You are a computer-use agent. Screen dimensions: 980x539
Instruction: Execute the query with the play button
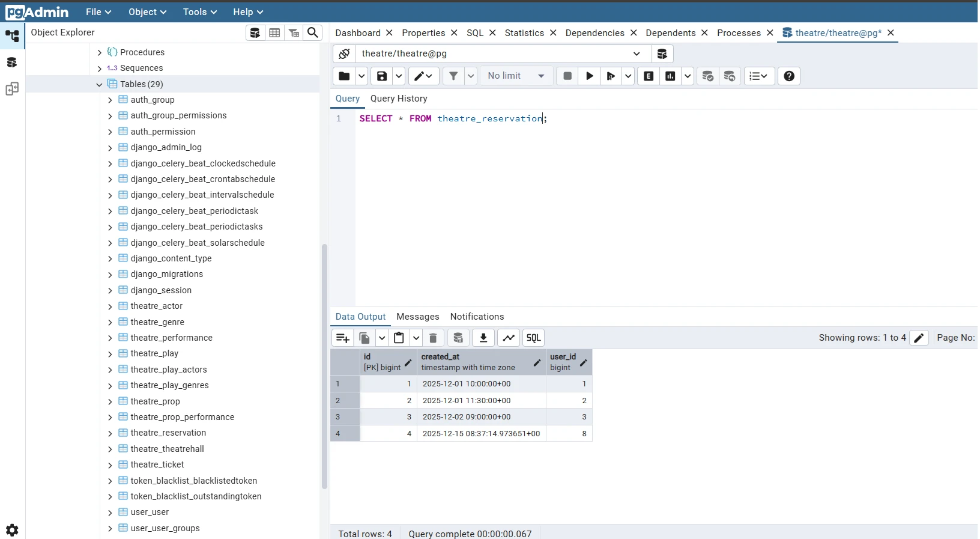[x=589, y=76]
